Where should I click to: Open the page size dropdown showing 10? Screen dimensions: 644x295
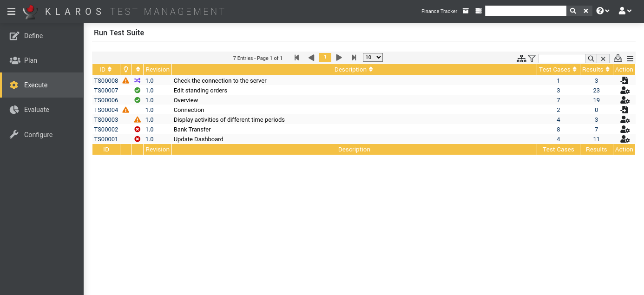[372, 57]
